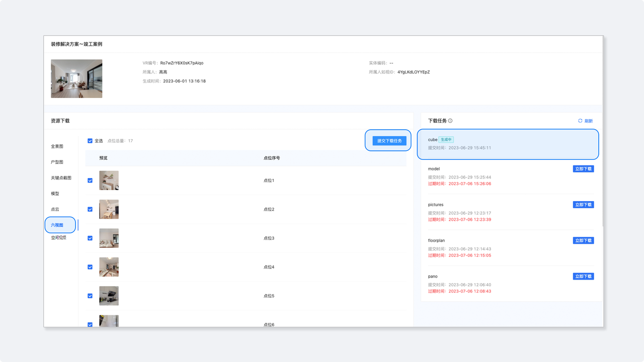Image resolution: width=644 pixels, height=362 pixels.
Task: Click expiry time 2023-07-06 15:26:06
Action: pyautogui.click(x=470, y=184)
